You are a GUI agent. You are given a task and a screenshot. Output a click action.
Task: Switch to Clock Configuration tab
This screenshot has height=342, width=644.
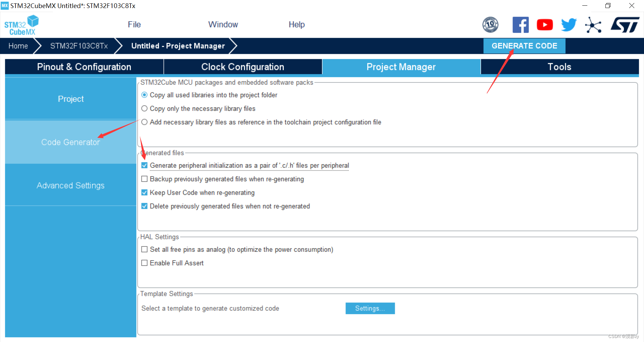click(x=243, y=67)
